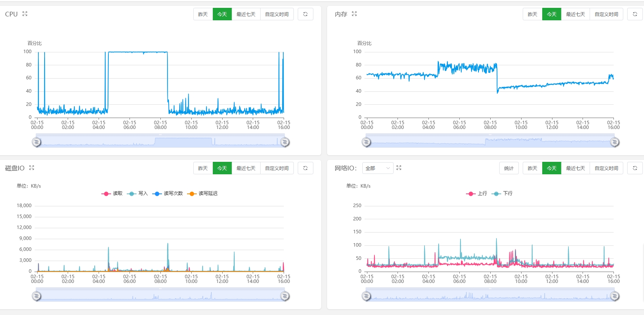Screen dimensions: 644x315
Task: Toggle the 读写延迟 legend series
Action: pos(202,193)
